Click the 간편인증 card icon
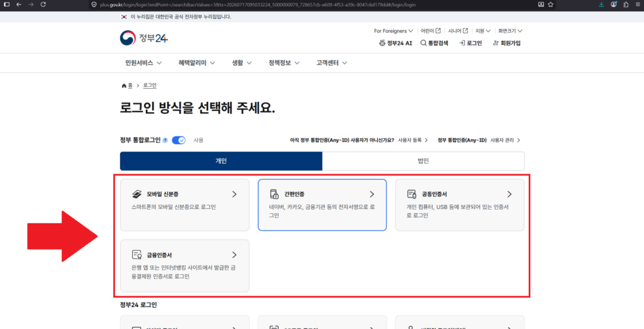Image resolution: width=644 pixels, height=329 pixels. [274, 194]
